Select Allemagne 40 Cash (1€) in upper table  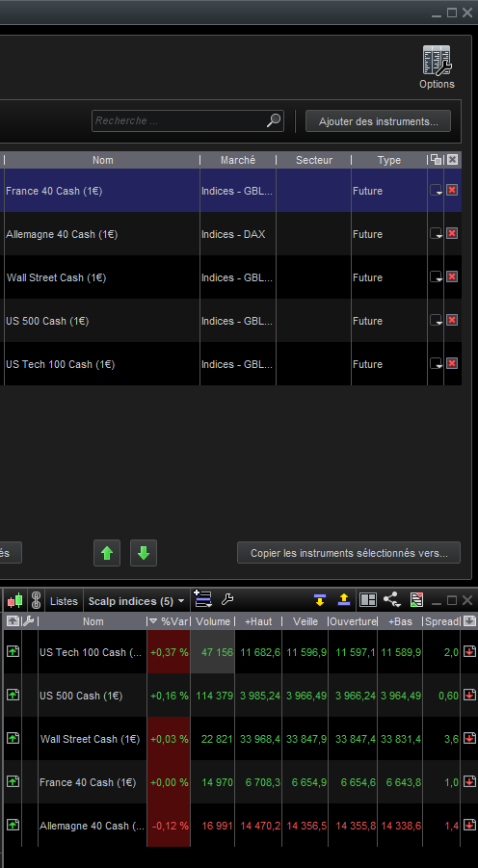62,234
